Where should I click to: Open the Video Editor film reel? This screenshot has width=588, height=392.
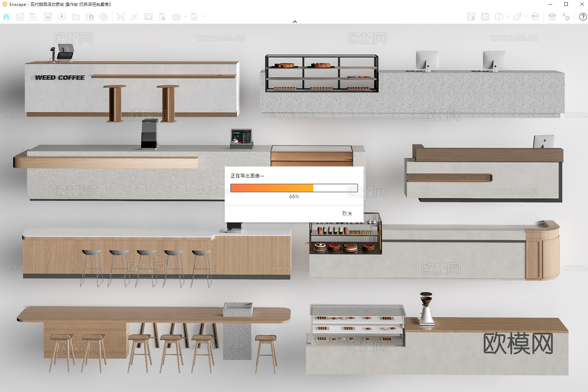pos(104,17)
